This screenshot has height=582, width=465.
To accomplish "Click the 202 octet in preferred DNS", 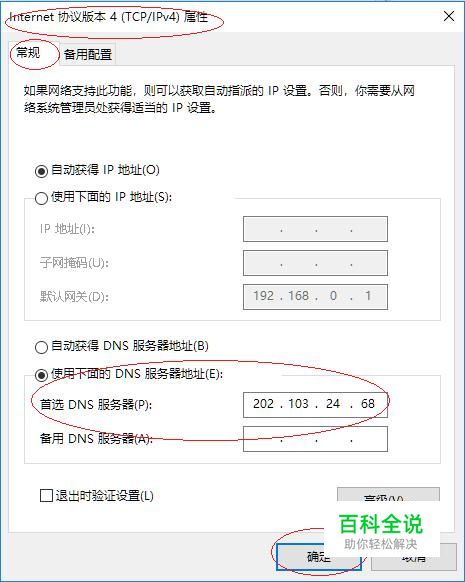I will click(263, 404).
